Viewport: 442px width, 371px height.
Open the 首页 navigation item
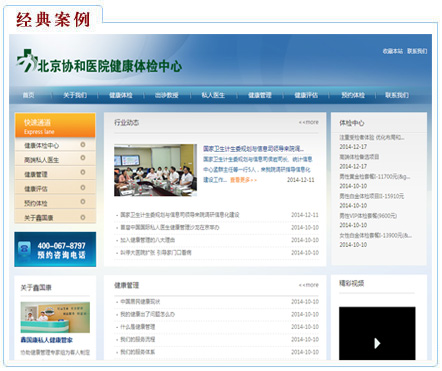tap(28, 95)
